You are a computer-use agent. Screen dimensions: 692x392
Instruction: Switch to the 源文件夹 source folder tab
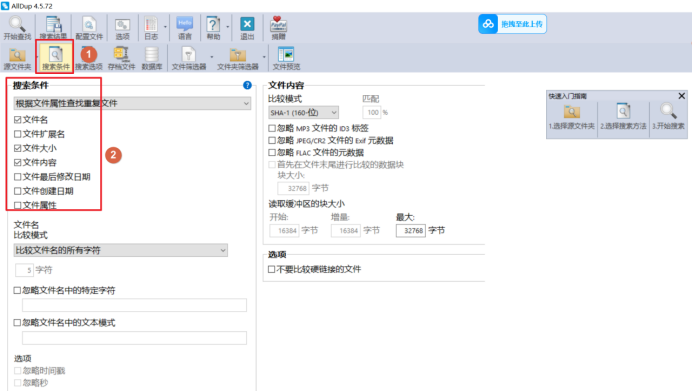pyautogui.click(x=17, y=58)
